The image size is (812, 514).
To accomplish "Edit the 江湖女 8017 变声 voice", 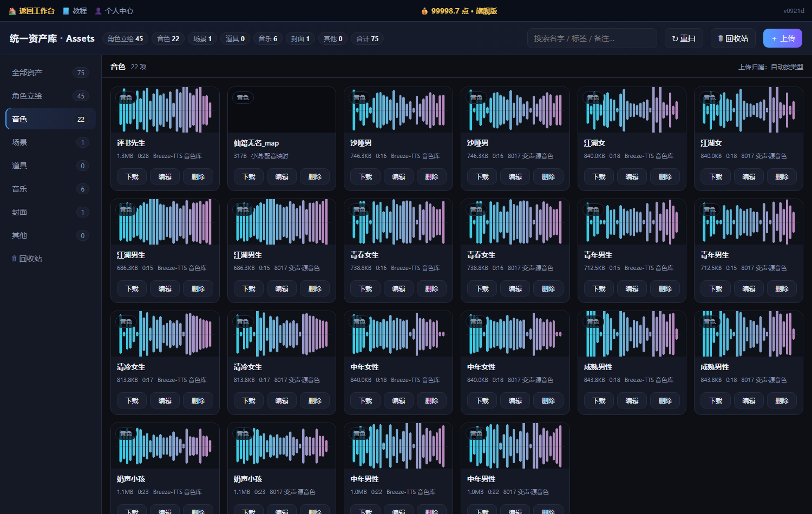I will coord(749,177).
